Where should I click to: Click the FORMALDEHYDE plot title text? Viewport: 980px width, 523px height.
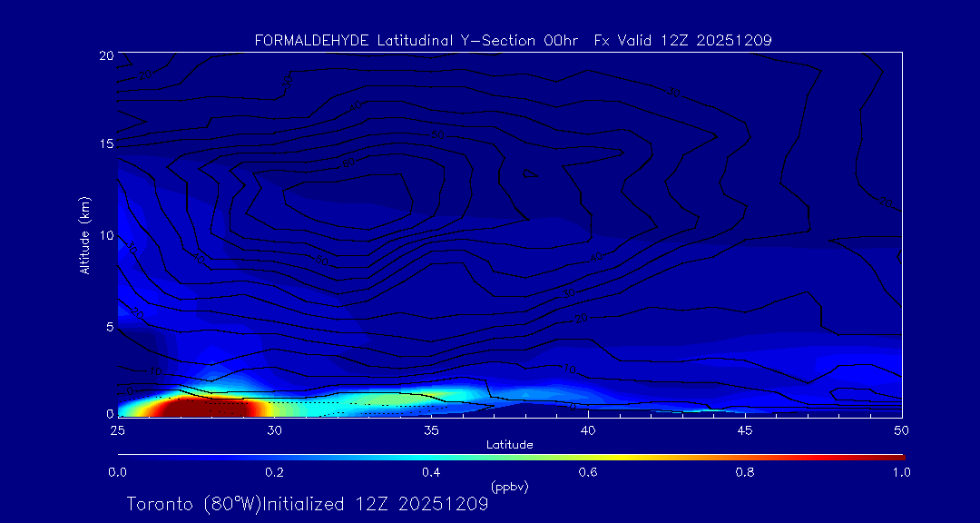click(513, 40)
